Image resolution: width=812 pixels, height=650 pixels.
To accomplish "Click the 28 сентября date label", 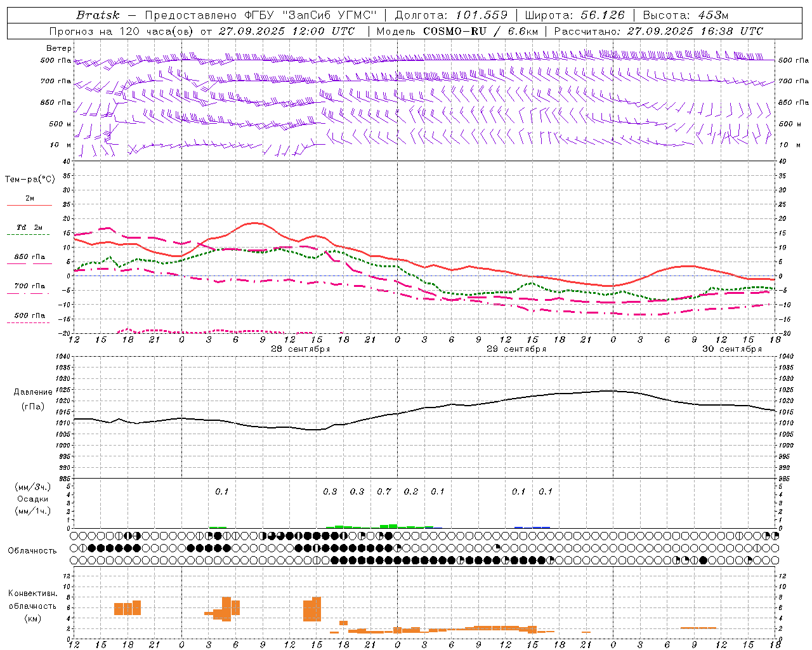I will pyautogui.click(x=301, y=349).
